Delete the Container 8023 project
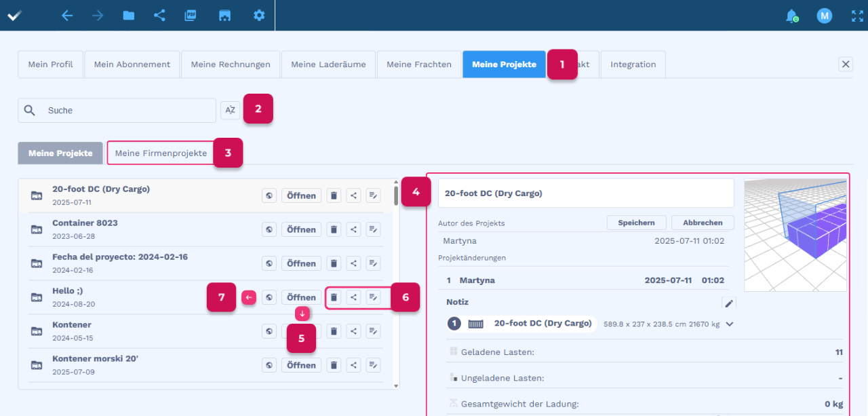Viewport: 868px width, 416px height. pyautogui.click(x=334, y=229)
